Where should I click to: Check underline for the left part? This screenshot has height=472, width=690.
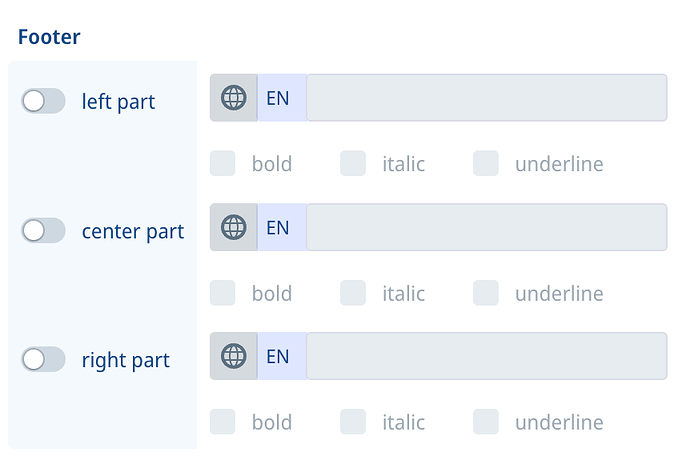(486, 163)
